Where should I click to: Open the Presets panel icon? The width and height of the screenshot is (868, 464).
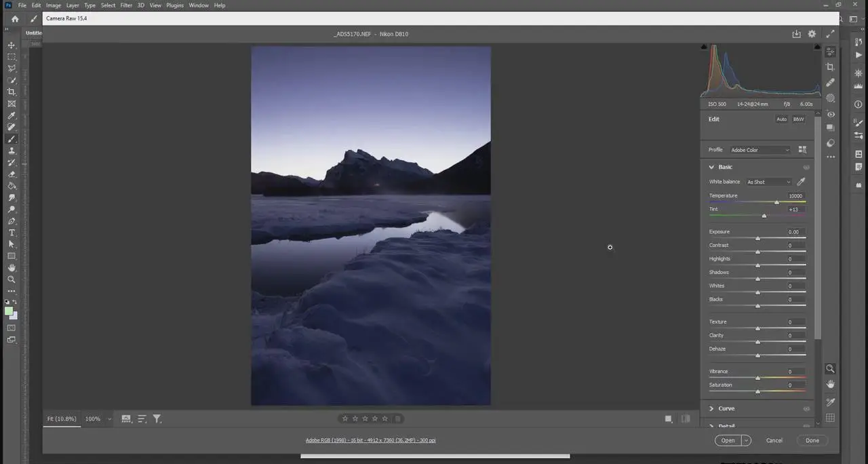tap(830, 143)
